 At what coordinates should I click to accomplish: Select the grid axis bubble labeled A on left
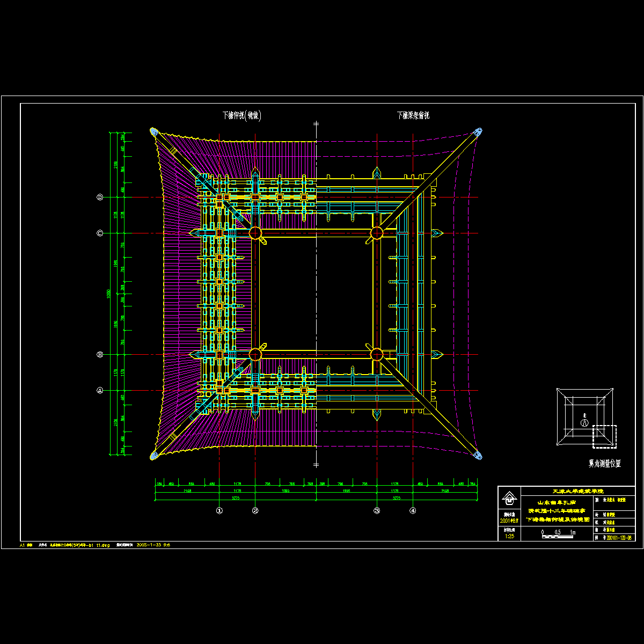coord(100,391)
